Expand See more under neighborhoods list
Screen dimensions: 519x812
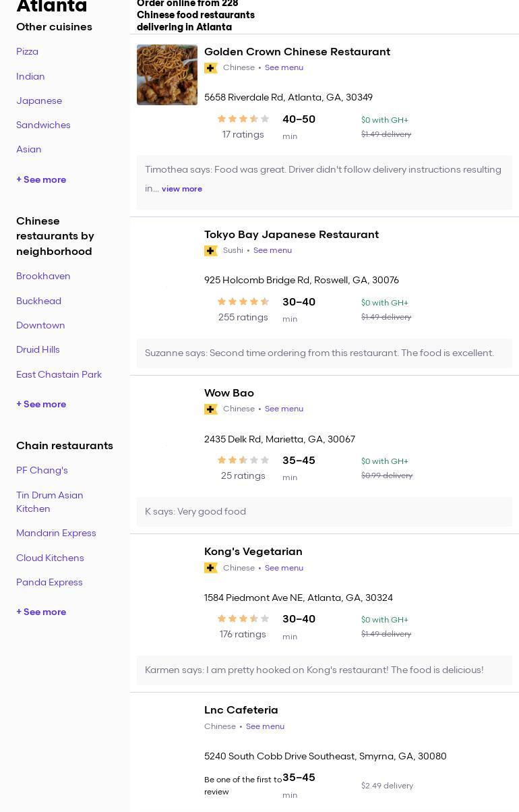41,404
